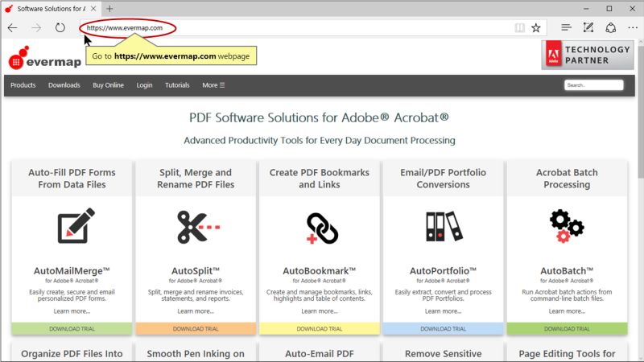Learn more about AutoSplit

(196, 311)
